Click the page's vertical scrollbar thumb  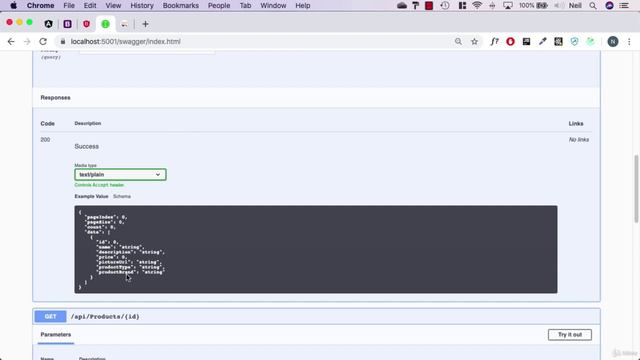point(636,189)
